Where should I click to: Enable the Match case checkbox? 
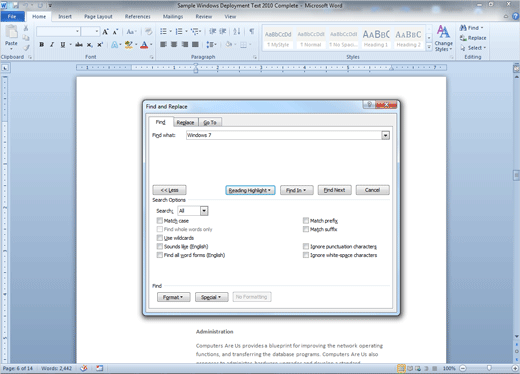pos(160,221)
